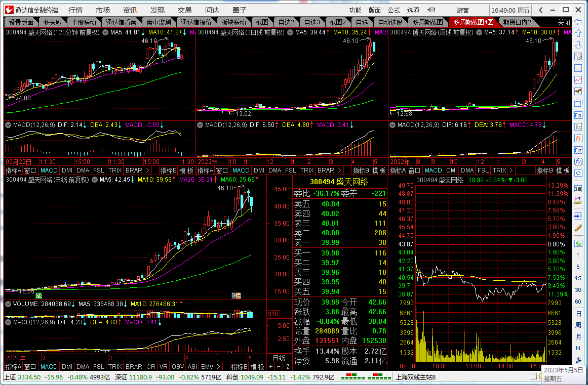Click the back arrow icon in right sidebar
This screenshot has width=588, height=385.
pos(578,22)
